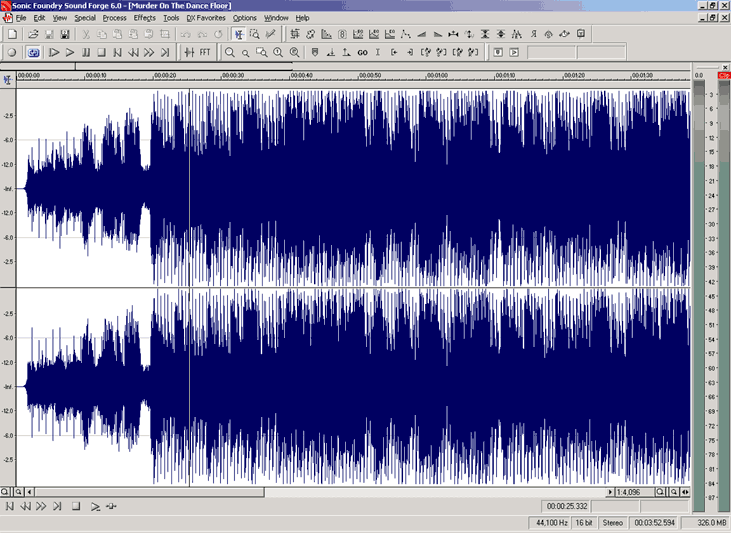This screenshot has height=533, width=731.
Task: Go to end in the transport toolbar
Action: (165, 53)
